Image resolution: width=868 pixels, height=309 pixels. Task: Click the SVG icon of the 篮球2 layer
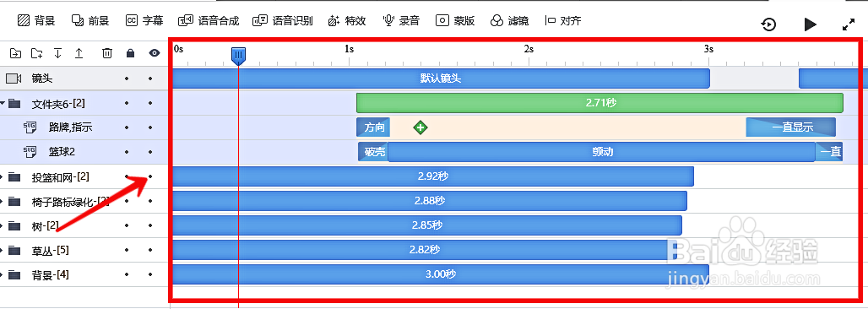pyautogui.click(x=30, y=152)
